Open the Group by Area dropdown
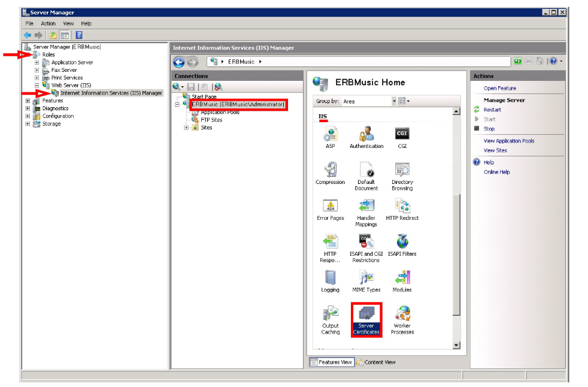Screen dimensions: 588x387 pos(393,101)
